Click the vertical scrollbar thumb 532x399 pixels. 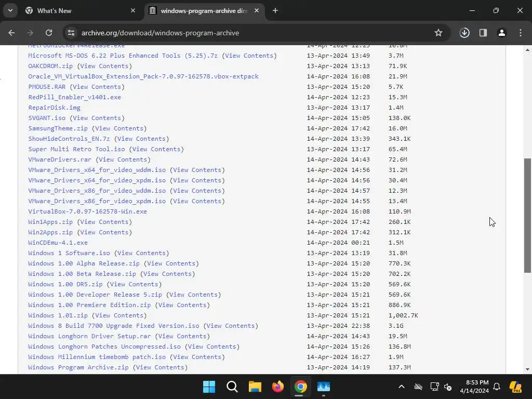coord(527,216)
